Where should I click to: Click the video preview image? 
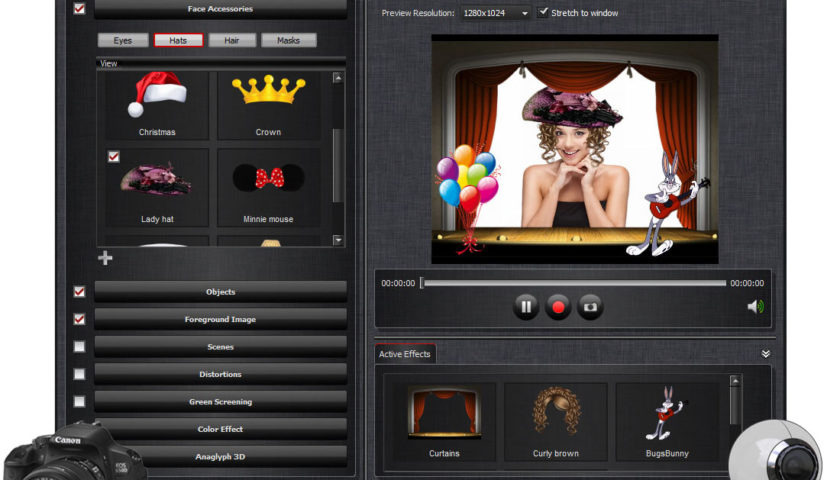(x=575, y=149)
